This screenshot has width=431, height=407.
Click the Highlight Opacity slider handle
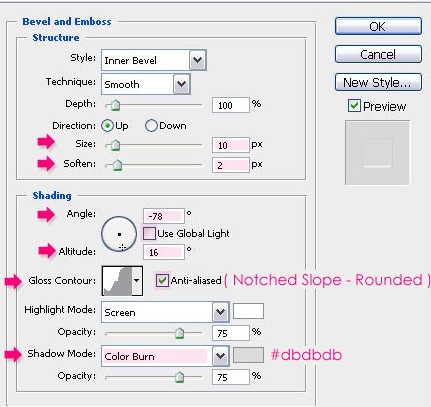[179, 333]
